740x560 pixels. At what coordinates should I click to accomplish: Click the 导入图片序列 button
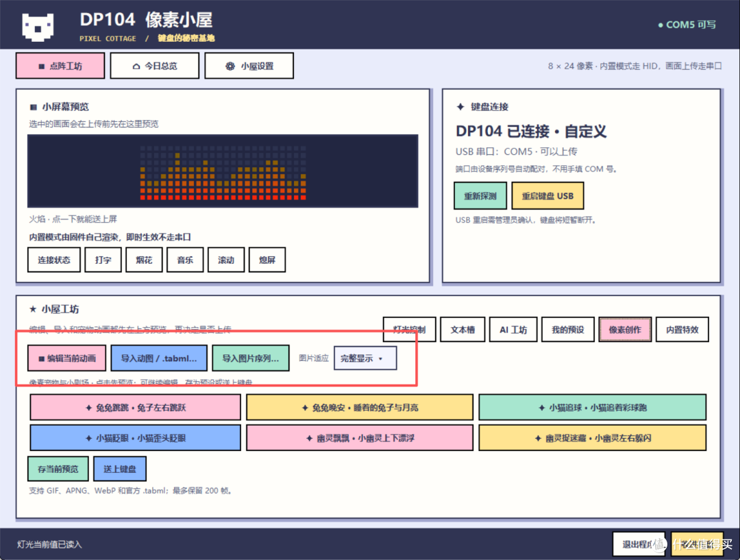click(x=251, y=358)
